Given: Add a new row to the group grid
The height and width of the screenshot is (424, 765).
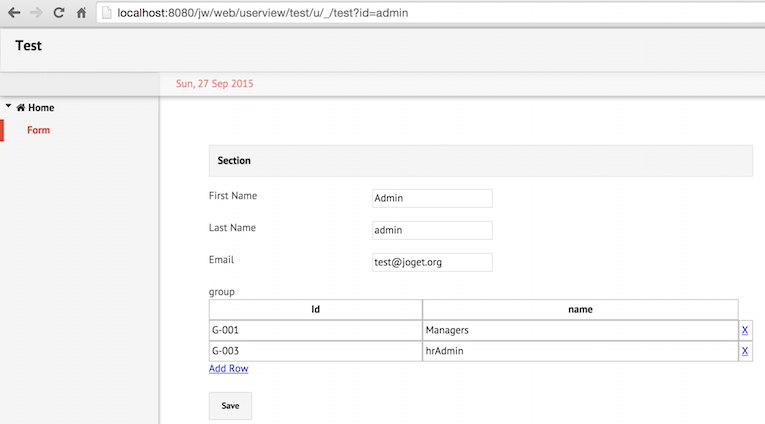Looking at the screenshot, I should point(228,369).
